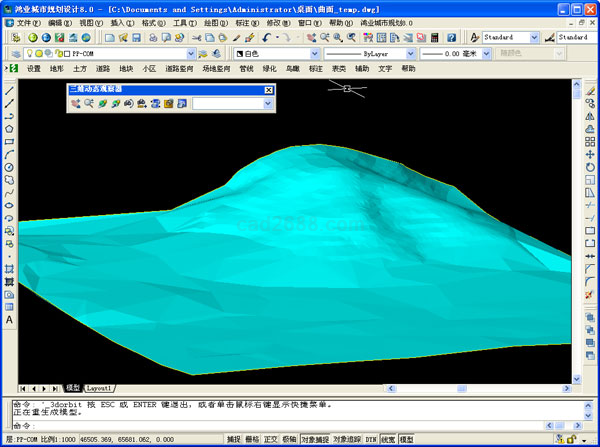Expand the 3D orbit toolbar view dropdown

coord(267,103)
